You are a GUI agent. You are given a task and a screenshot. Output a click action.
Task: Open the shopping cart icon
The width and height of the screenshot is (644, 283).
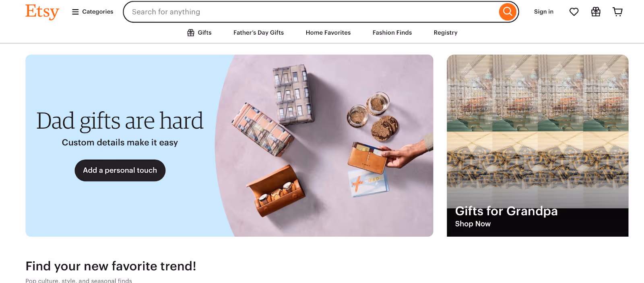(617, 12)
